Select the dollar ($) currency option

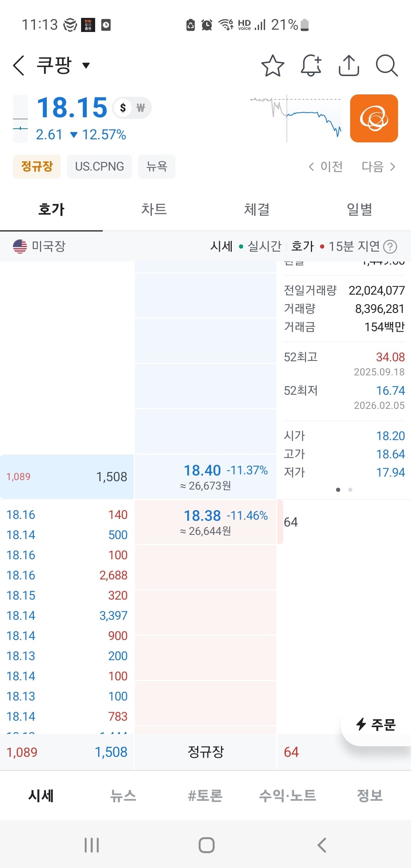[123, 108]
